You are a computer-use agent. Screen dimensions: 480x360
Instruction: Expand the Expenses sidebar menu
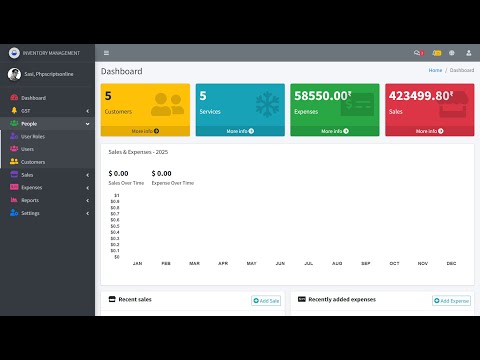click(x=47, y=187)
